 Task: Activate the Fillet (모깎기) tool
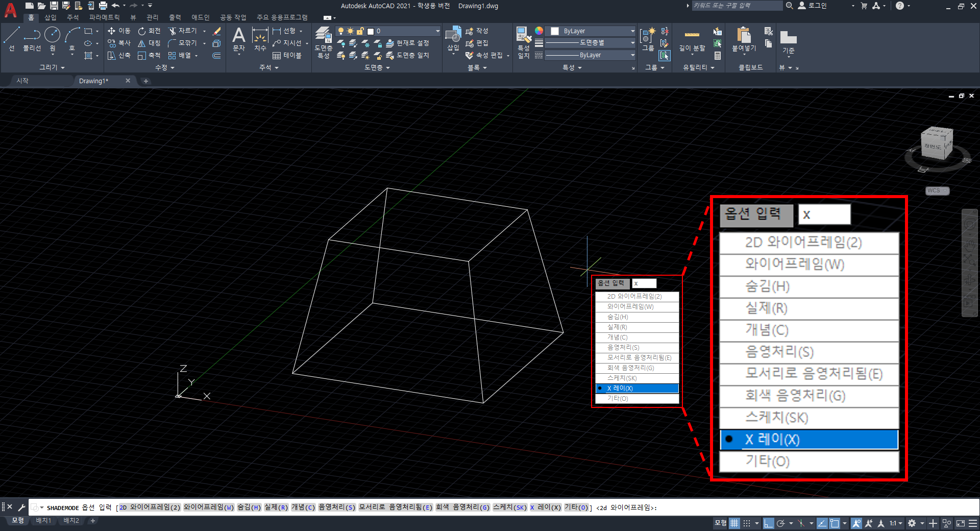click(x=183, y=43)
